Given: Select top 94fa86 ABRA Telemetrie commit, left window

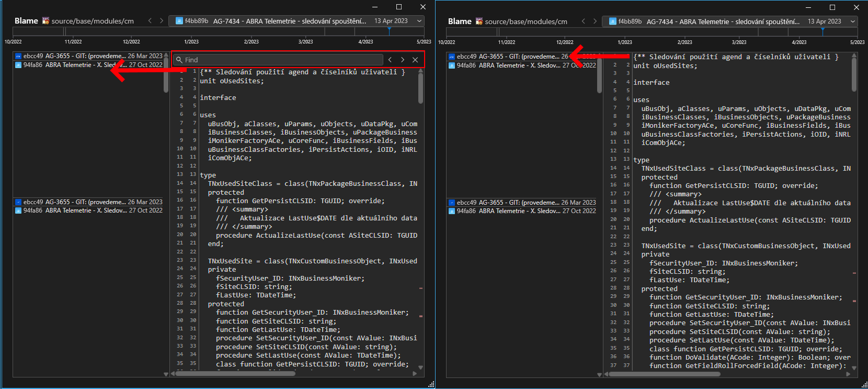Looking at the screenshot, I should (88, 65).
